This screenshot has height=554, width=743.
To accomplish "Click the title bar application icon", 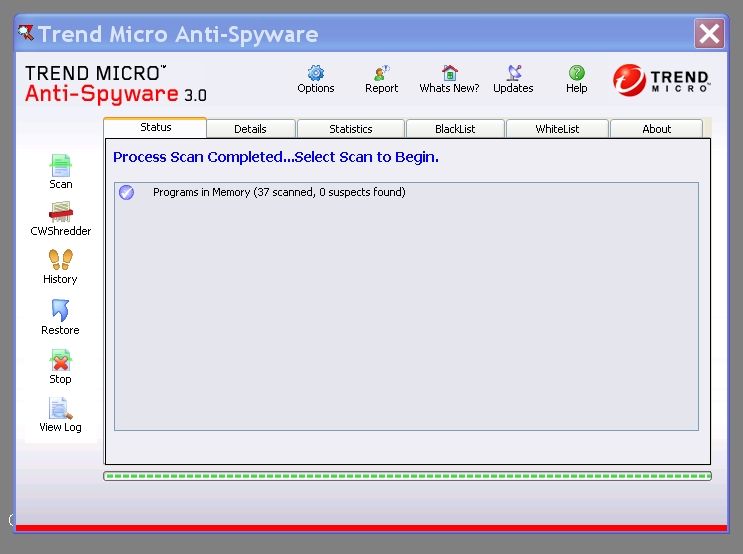I will [x=26, y=33].
